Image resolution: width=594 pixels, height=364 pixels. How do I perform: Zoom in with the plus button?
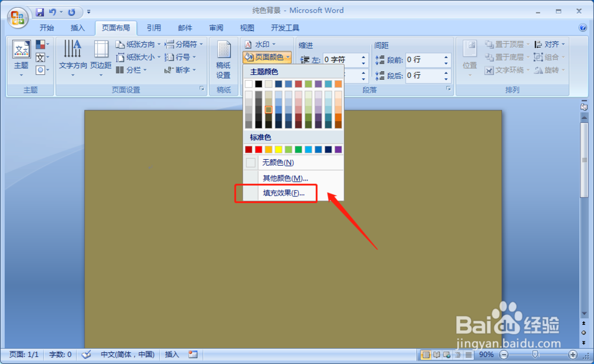(x=573, y=355)
